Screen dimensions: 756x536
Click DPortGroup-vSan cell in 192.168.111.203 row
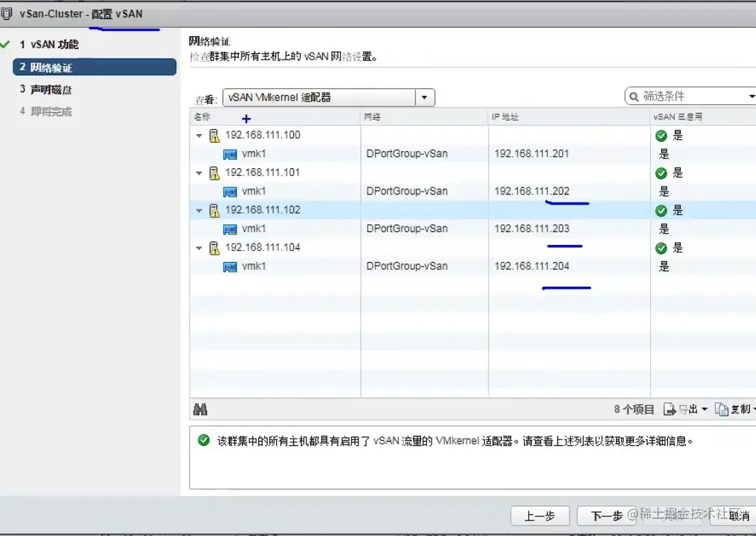click(407, 229)
